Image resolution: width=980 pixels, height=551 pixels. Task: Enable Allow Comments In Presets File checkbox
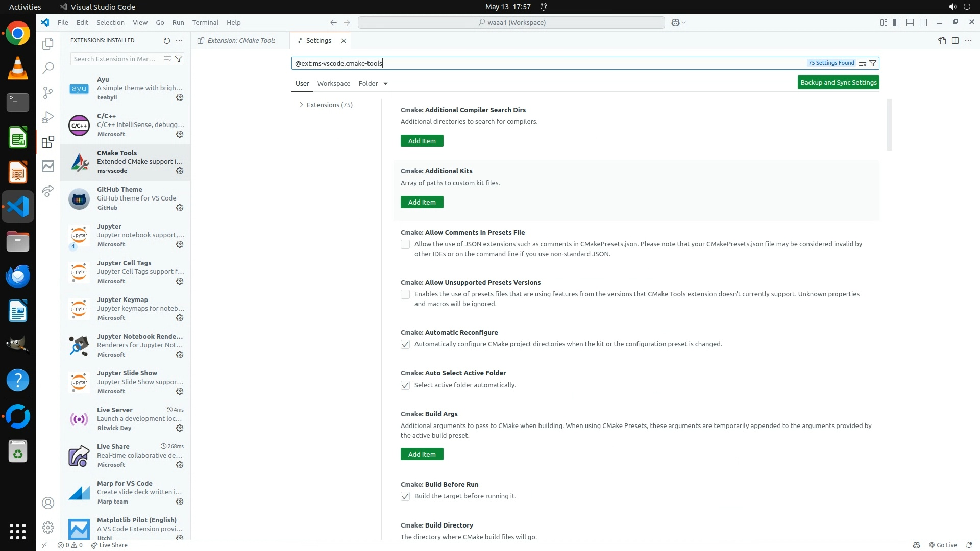(x=405, y=244)
